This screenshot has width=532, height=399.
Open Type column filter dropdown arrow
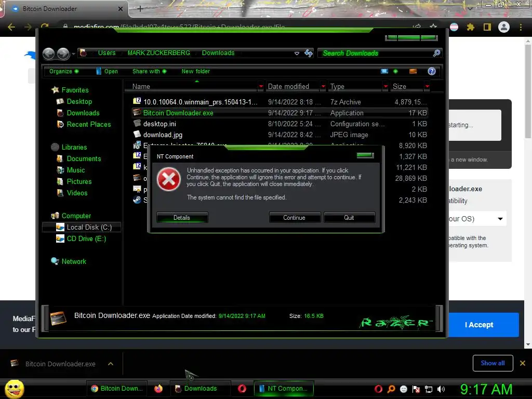click(385, 87)
